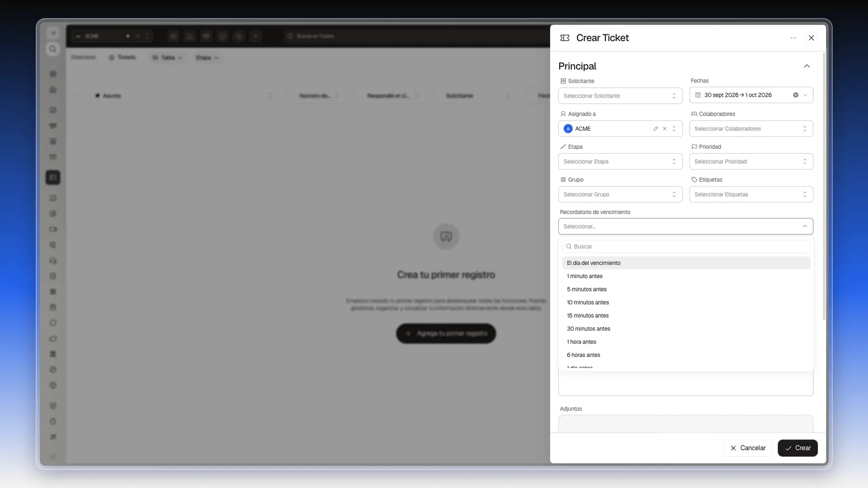The height and width of the screenshot is (488, 868).
Task: Open the Seleccionar Etapa dropdown
Action: point(620,162)
